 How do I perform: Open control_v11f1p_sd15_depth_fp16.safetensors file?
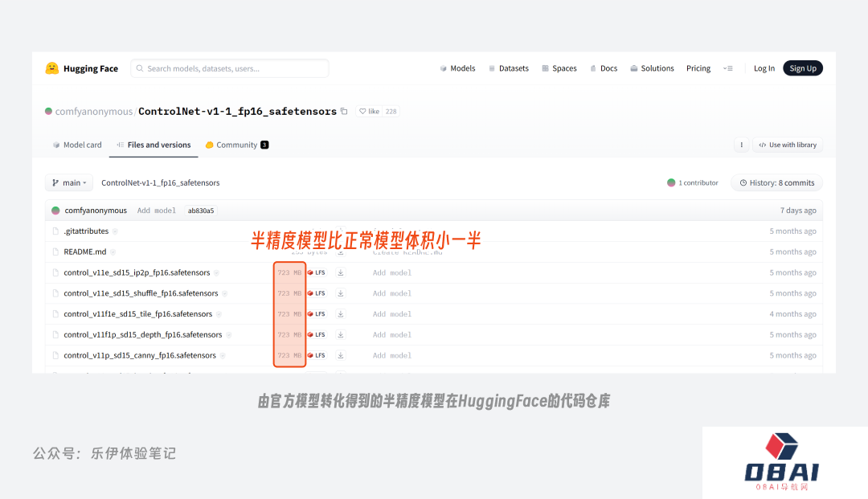[x=143, y=335]
